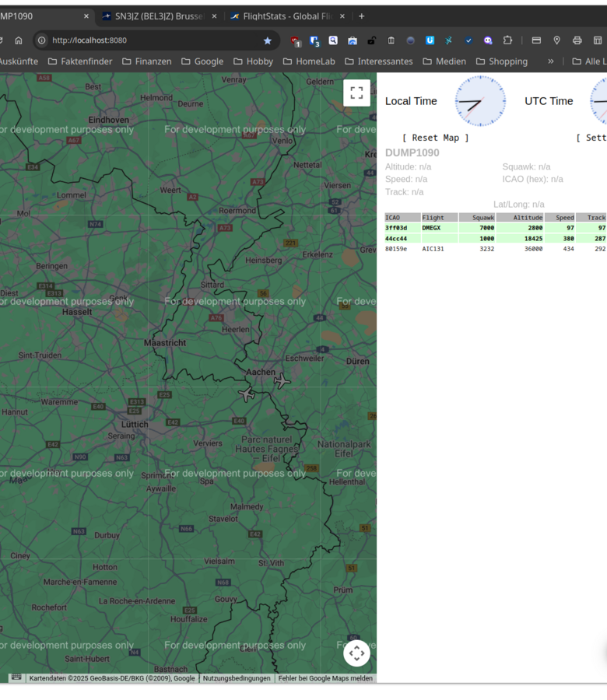The image size is (607, 700).
Task: Click the location pin toolbar icon
Action: coord(556,40)
